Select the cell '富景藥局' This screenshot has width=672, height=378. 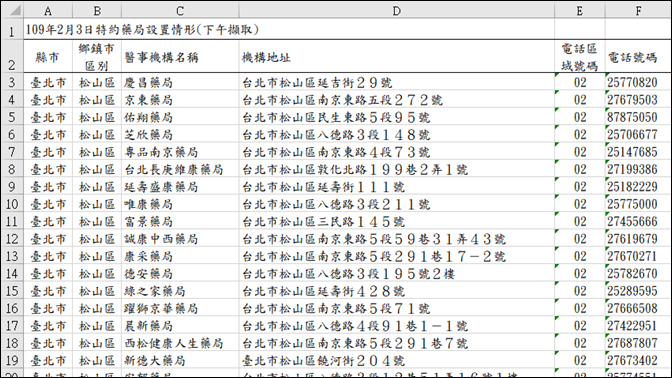coord(180,222)
